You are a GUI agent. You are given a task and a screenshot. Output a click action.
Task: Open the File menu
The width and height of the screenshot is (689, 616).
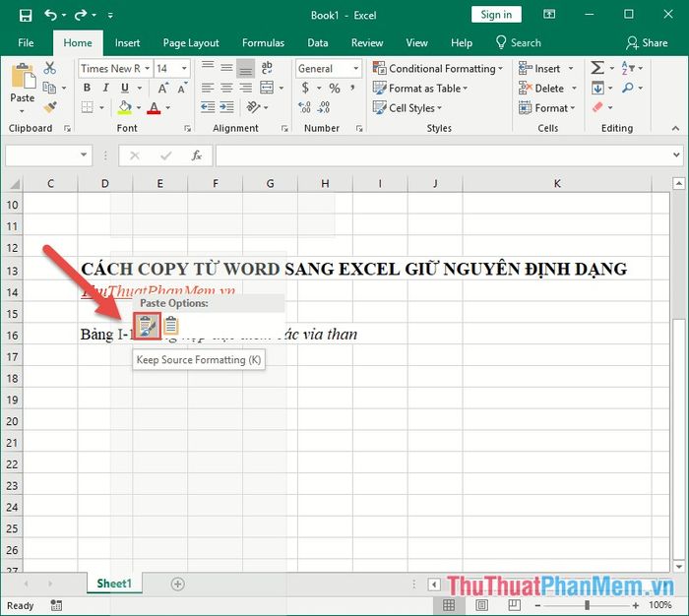pos(26,43)
